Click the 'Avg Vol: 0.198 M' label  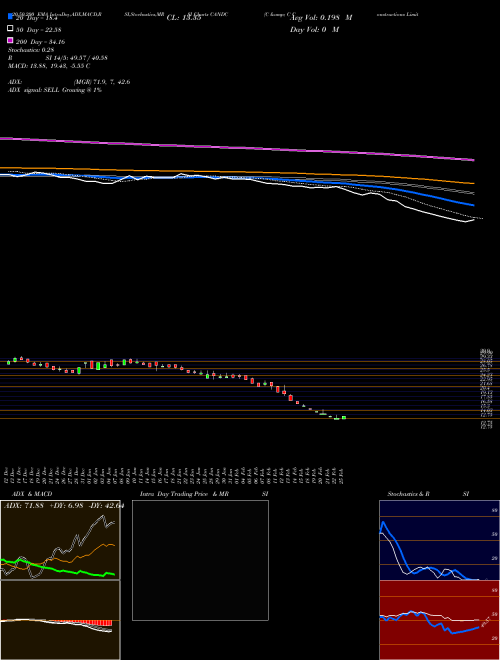pyautogui.click(x=321, y=18)
